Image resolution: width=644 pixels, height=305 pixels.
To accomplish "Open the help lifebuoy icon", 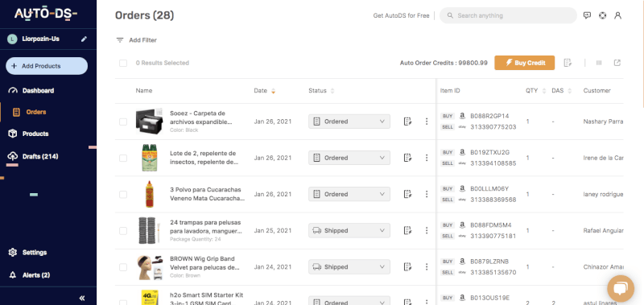I will (x=602, y=15).
